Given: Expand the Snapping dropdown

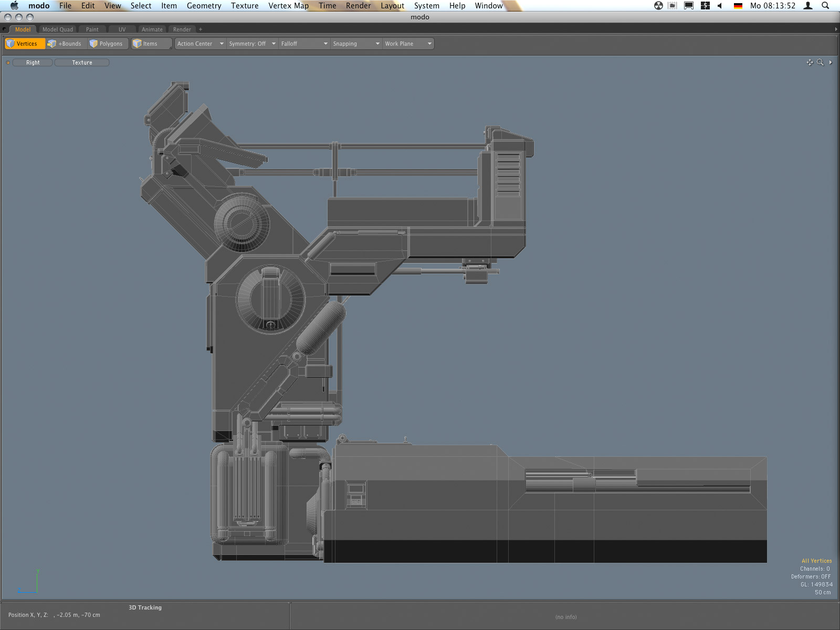Looking at the screenshot, I should [x=355, y=44].
